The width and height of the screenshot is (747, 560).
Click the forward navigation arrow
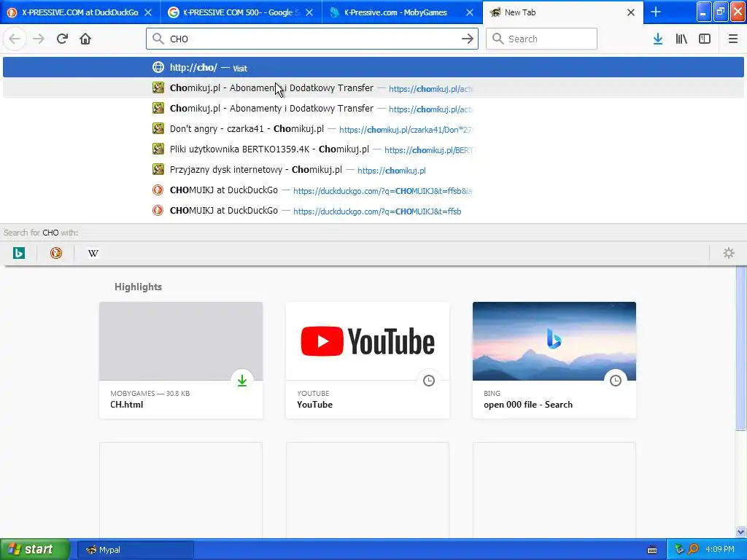tap(39, 39)
